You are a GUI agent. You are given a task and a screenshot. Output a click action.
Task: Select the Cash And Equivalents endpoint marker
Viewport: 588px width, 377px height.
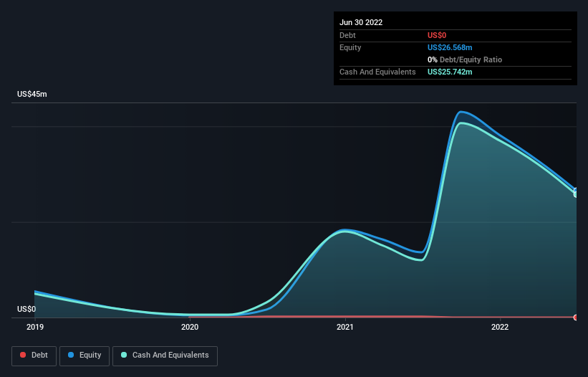576,194
